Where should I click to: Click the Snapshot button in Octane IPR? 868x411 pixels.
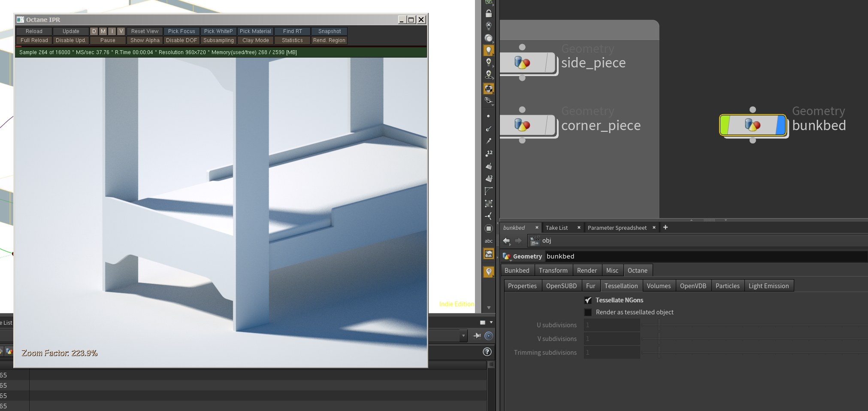pyautogui.click(x=329, y=31)
